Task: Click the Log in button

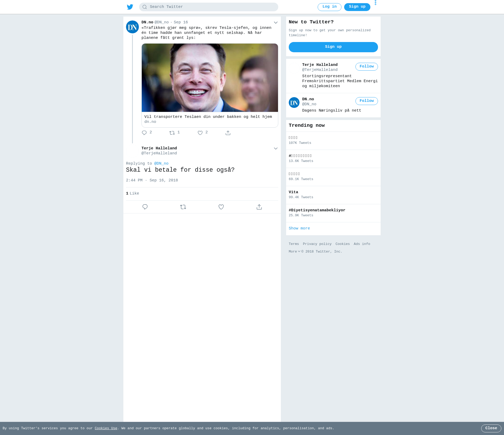Action: click(329, 7)
